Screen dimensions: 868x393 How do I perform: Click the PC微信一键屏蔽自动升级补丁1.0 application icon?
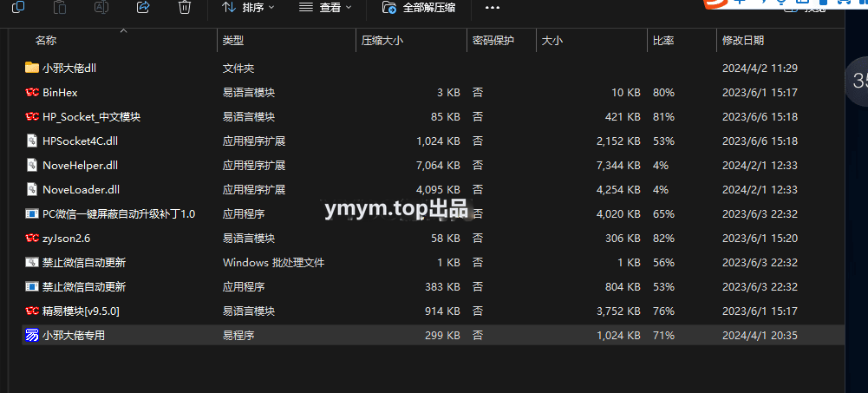(x=32, y=213)
